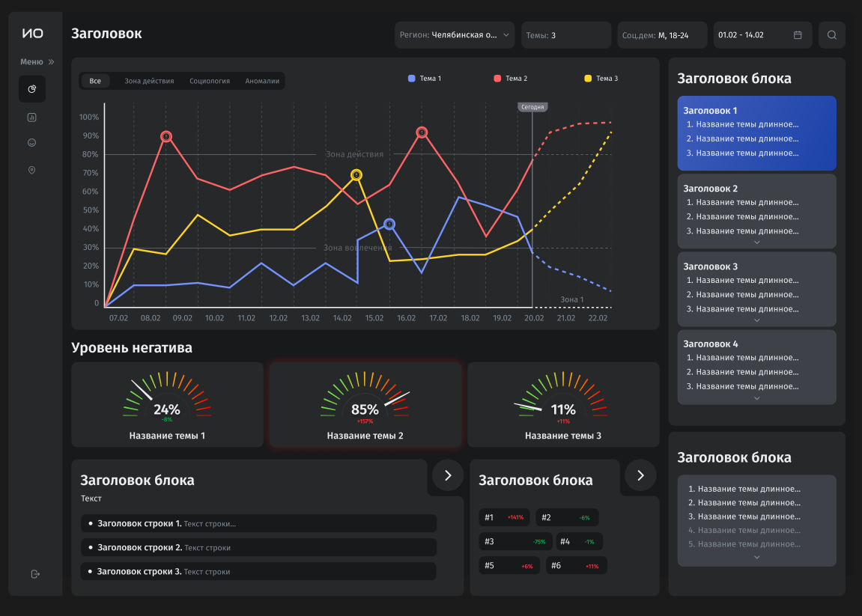Open the Регион dropdown
The height and width of the screenshot is (616, 862).
pyautogui.click(x=455, y=35)
